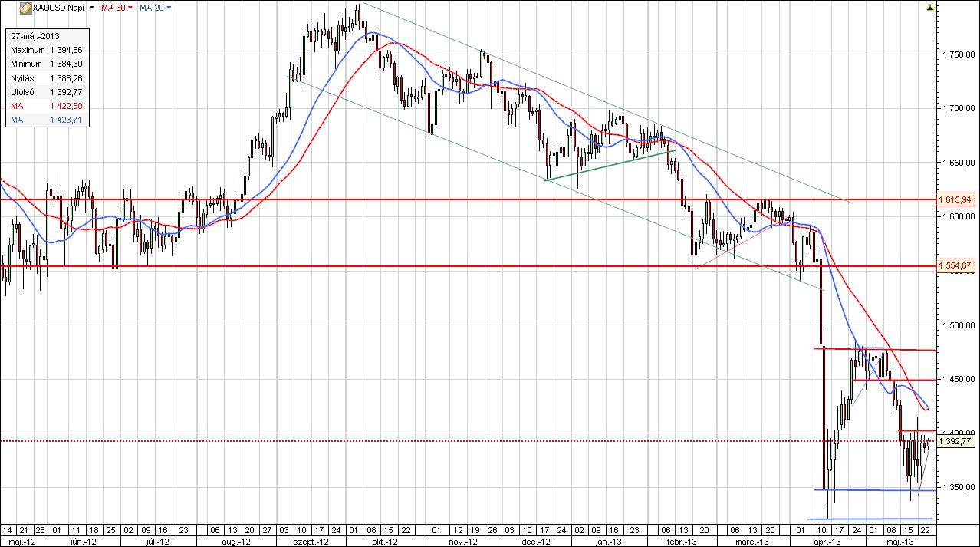Select the 1 554,67 price label
Viewport: 980px width, 547px height.
tap(955, 265)
